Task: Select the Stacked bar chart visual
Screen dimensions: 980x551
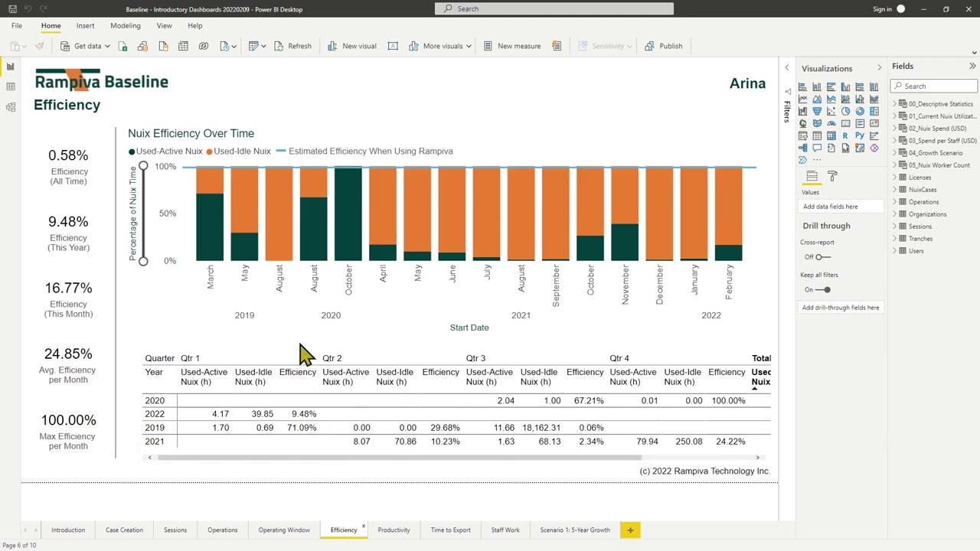Action: click(802, 87)
